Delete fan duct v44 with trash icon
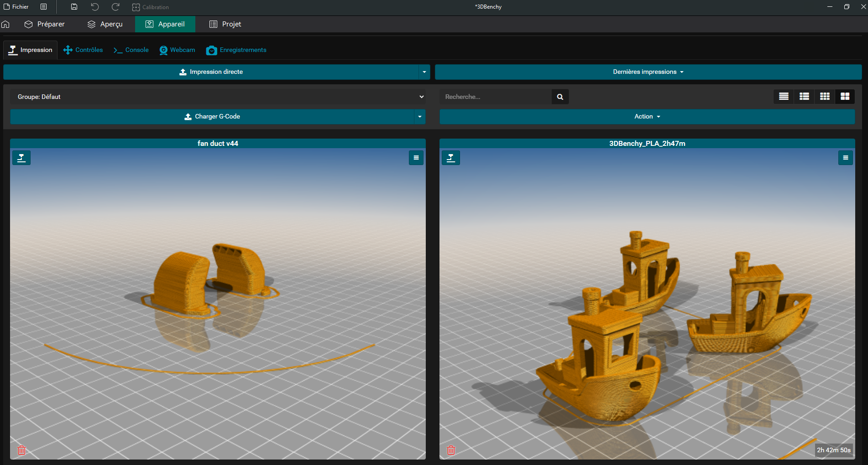Screen dimensions: 868x465 (21, 450)
